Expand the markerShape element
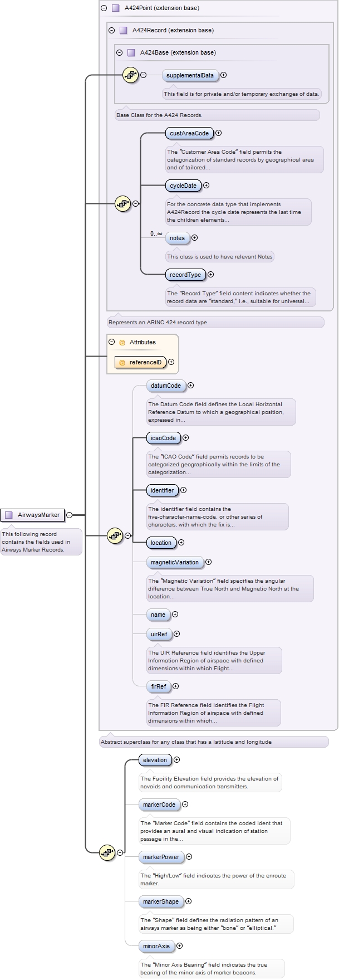This screenshot has width=339, height=980. click(189, 901)
